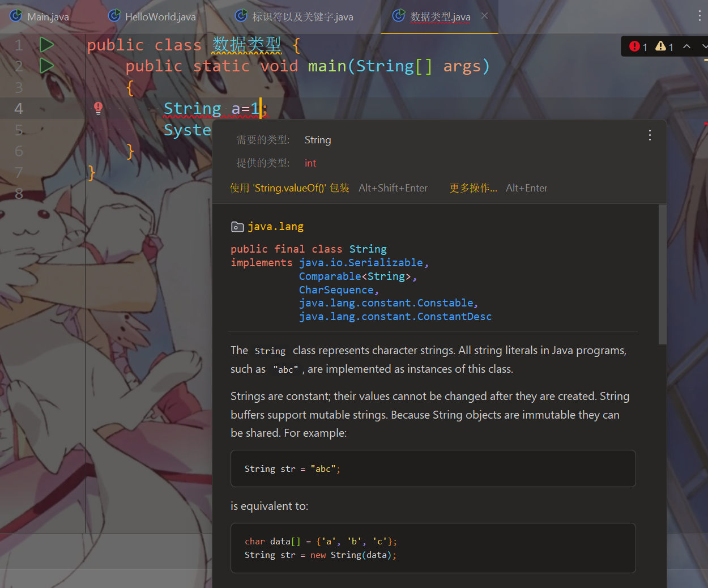Viewport: 708px width, 588px height.
Task: Open java.lang.constant.Constable link
Action: click(x=386, y=303)
